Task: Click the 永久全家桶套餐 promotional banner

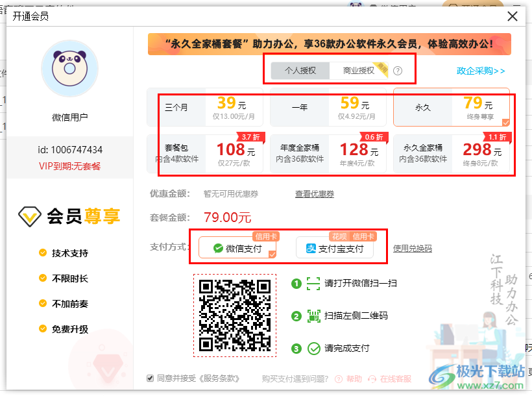Action: pyautogui.click(x=330, y=44)
